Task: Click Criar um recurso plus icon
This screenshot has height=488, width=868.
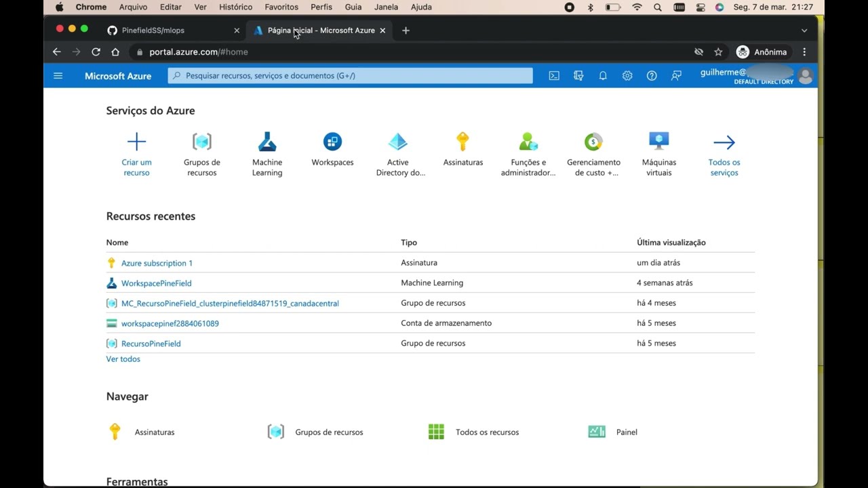Action: tap(136, 142)
